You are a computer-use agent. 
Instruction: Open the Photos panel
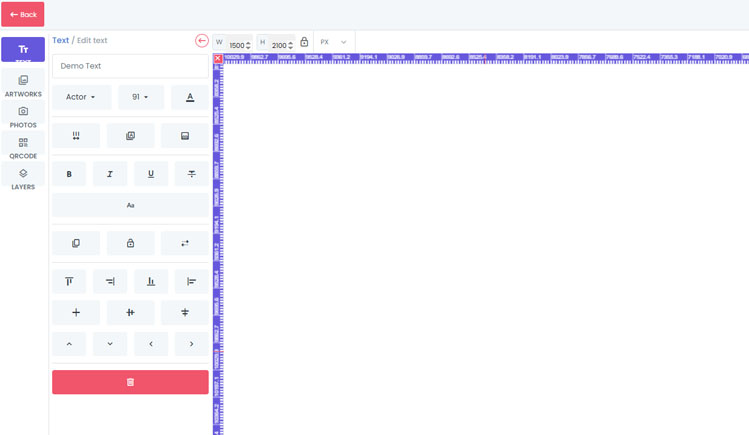tap(23, 116)
